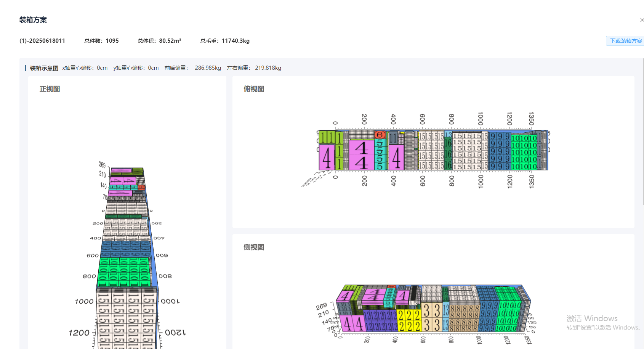Click beige box 3 group in side view

pyautogui.click(x=431, y=317)
